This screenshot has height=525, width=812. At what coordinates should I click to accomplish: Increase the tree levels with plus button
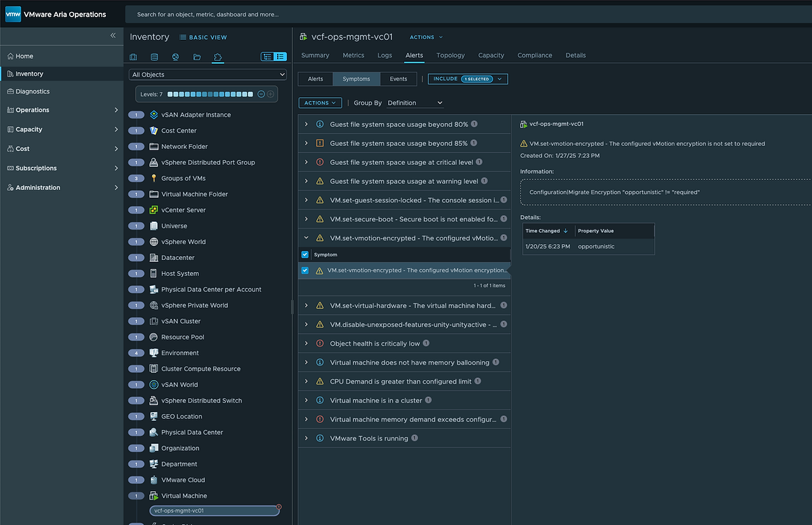point(270,94)
